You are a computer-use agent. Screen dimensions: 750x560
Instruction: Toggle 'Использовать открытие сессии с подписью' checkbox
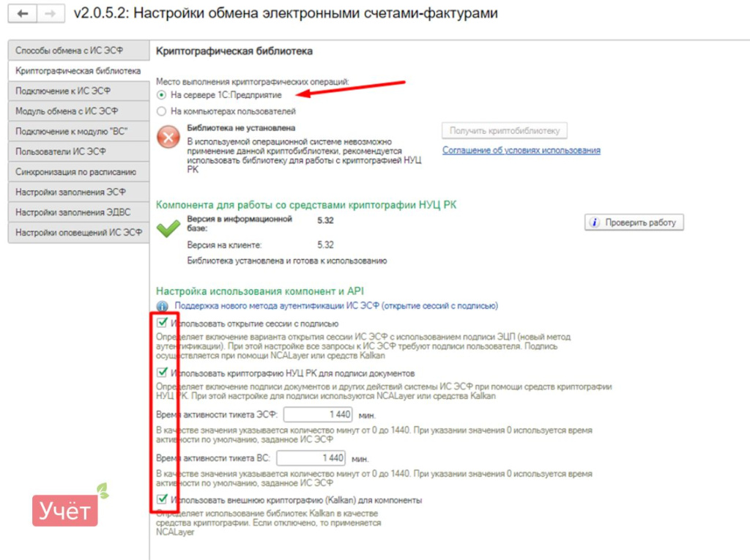point(162,323)
